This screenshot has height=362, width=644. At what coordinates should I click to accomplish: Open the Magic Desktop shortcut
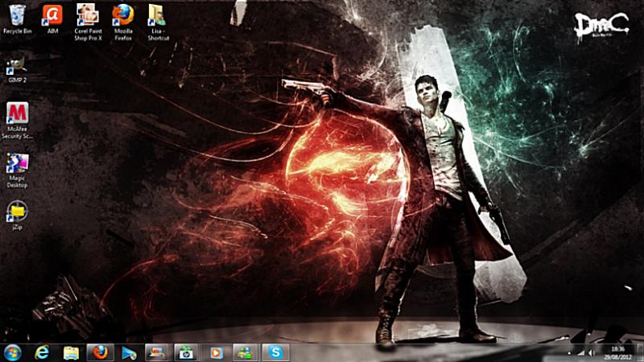17,171
